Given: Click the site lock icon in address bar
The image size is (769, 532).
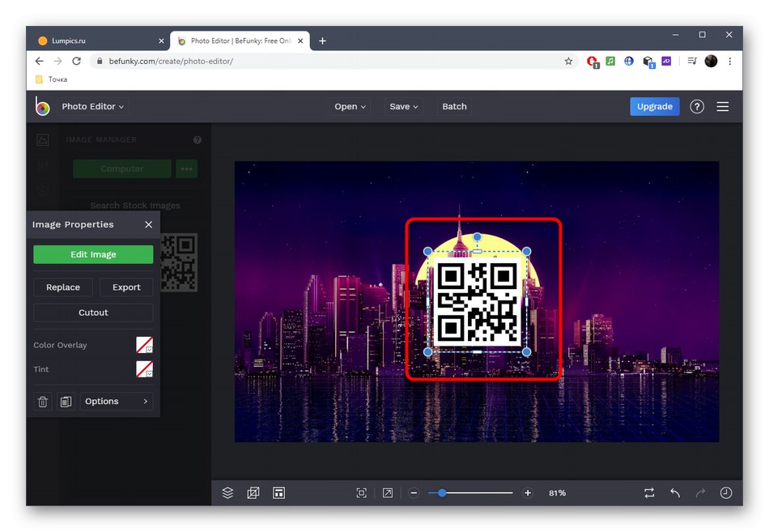Looking at the screenshot, I should coord(100,61).
